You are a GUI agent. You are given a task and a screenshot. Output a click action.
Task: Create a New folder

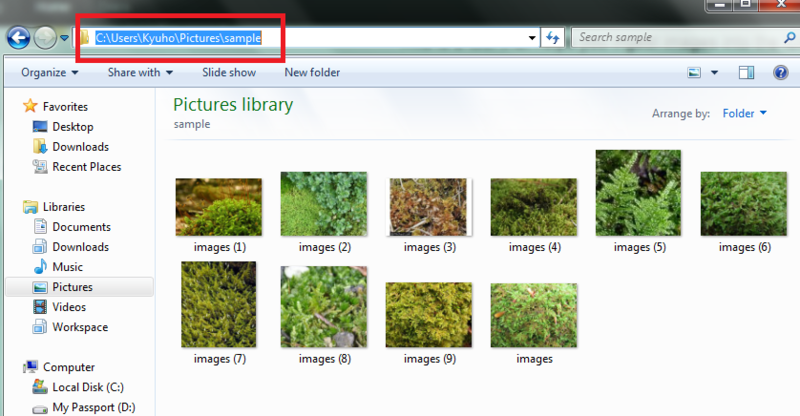point(312,72)
